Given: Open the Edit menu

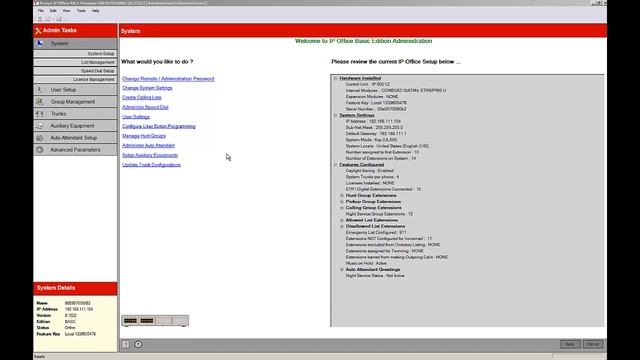Looking at the screenshot, I should [53, 11].
